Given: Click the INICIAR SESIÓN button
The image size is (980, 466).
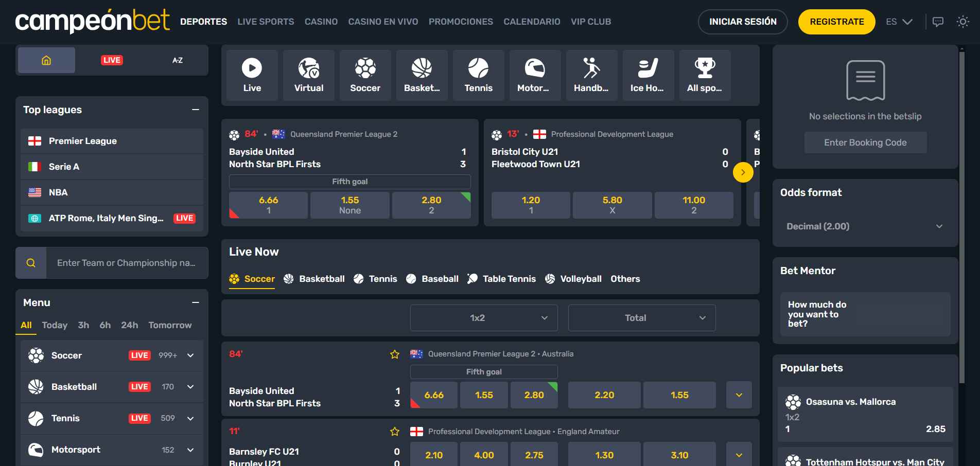Looking at the screenshot, I should pos(743,22).
